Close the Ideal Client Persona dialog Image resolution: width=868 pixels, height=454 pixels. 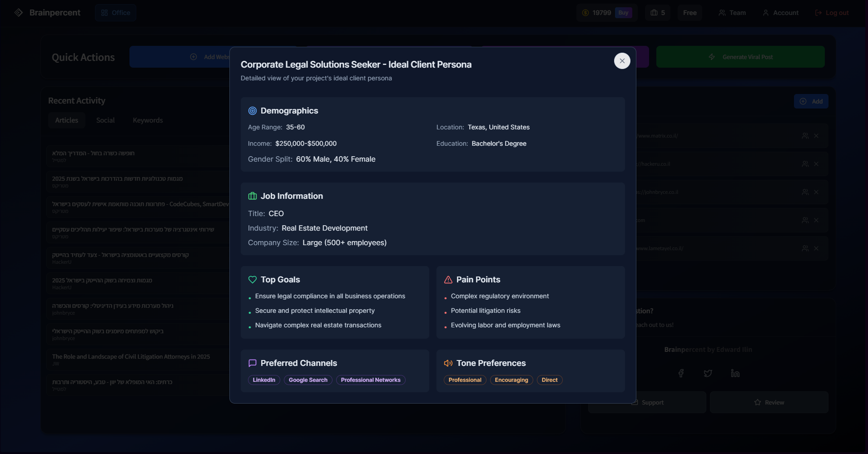click(x=622, y=61)
